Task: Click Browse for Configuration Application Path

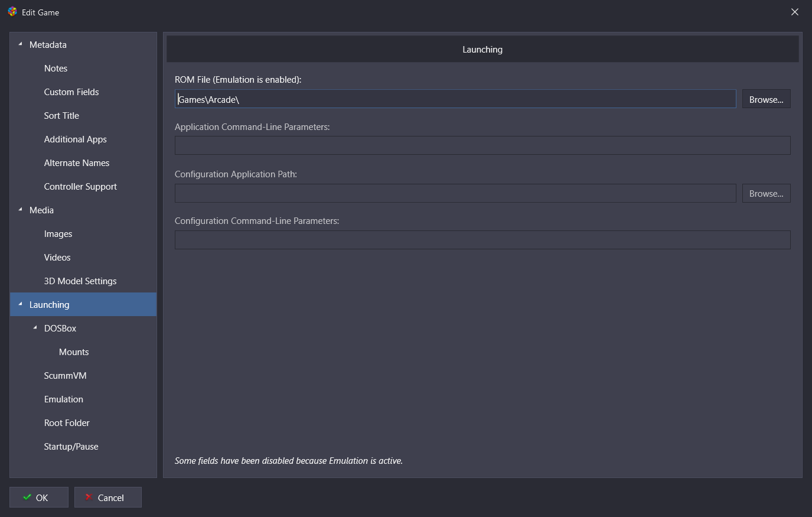Action: pyautogui.click(x=766, y=193)
